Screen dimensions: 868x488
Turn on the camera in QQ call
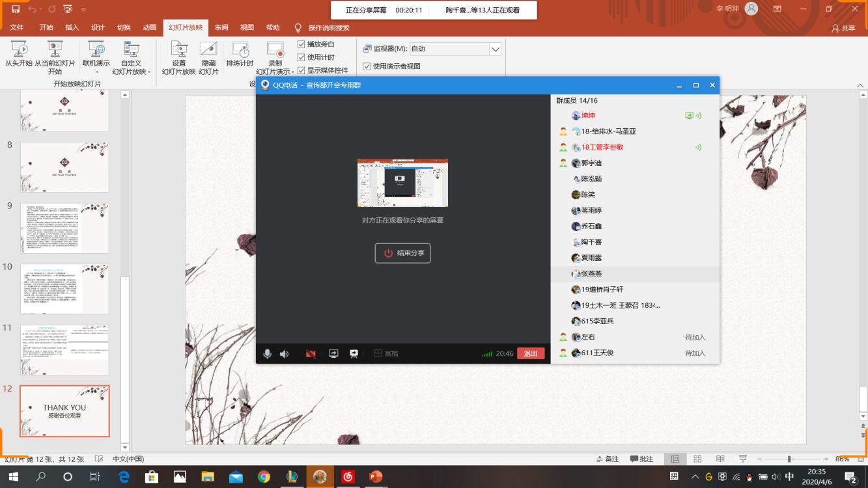tap(311, 354)
